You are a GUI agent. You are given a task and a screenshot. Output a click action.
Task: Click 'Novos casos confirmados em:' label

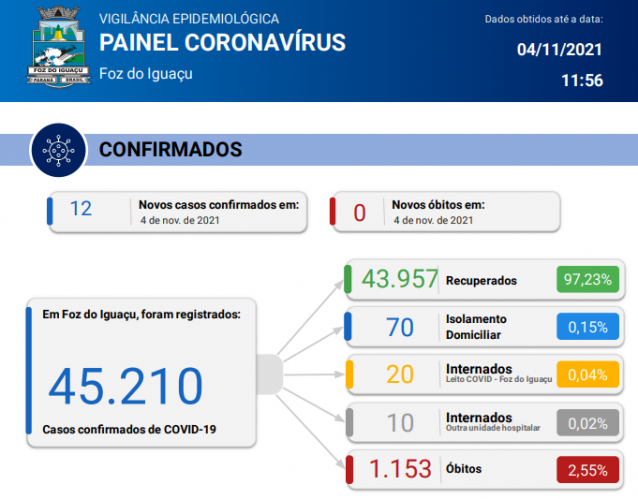coord(219,205)
